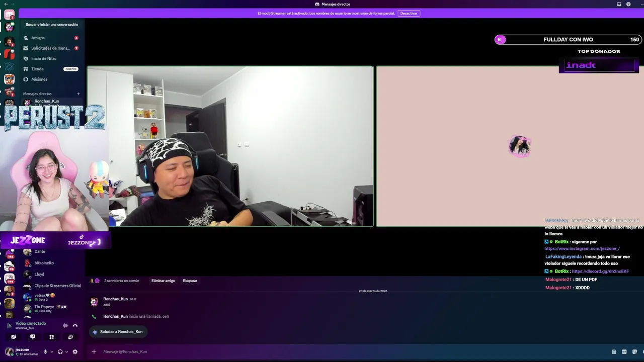Focus the man's video feed tile
Viewport: 644px width, 362px height.
click(x=230, y=146)
